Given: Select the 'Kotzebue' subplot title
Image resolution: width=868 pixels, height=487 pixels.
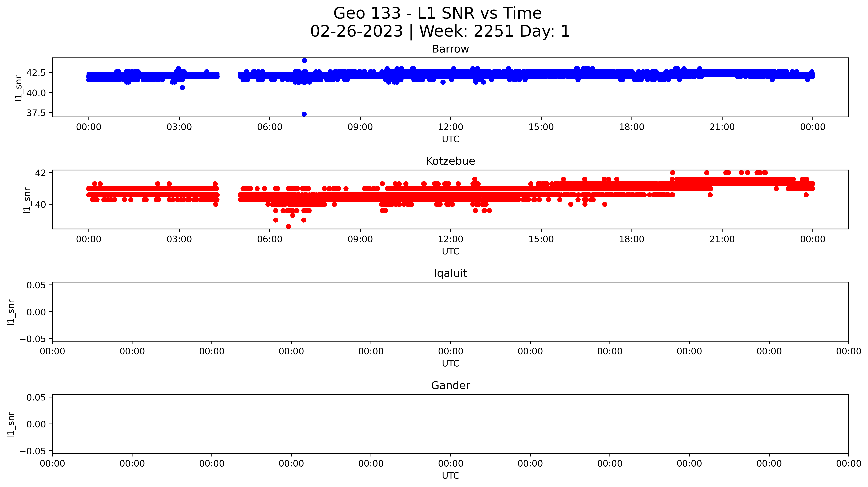Looking at the screenshot, I should coord(451,161).
